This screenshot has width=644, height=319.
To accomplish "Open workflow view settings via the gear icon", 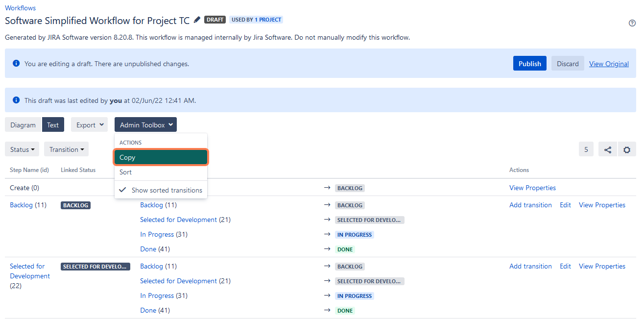I will 627,149.
